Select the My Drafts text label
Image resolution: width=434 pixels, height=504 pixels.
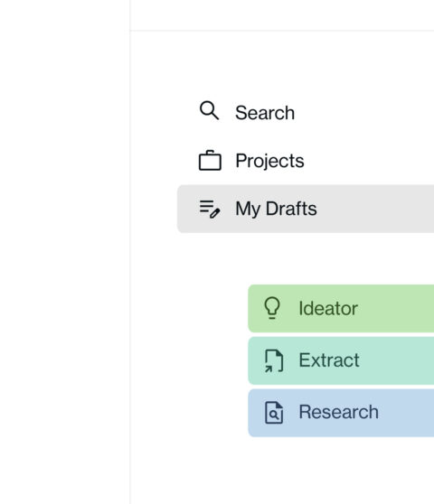[276, 209]
